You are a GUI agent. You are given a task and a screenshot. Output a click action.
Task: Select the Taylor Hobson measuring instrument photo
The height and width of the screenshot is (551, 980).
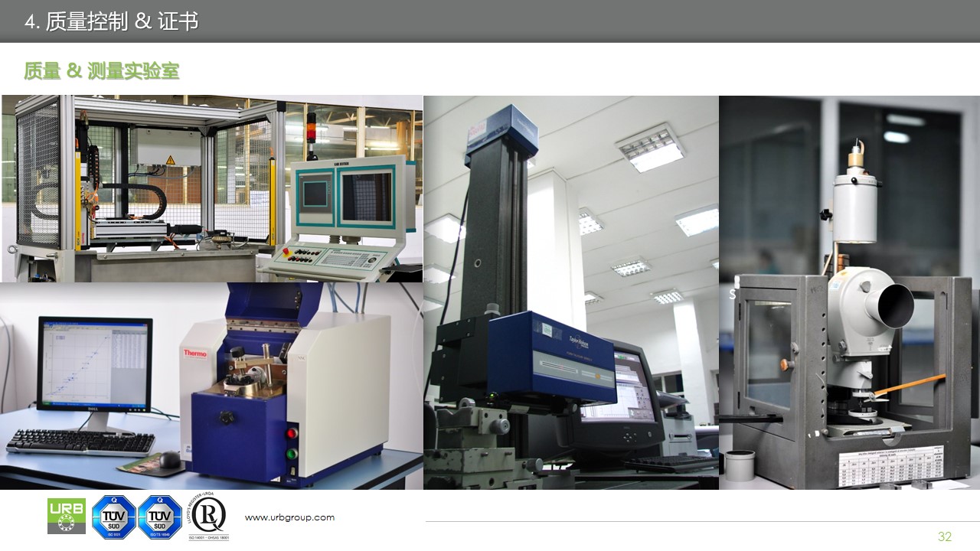click(x=570, y=292)
